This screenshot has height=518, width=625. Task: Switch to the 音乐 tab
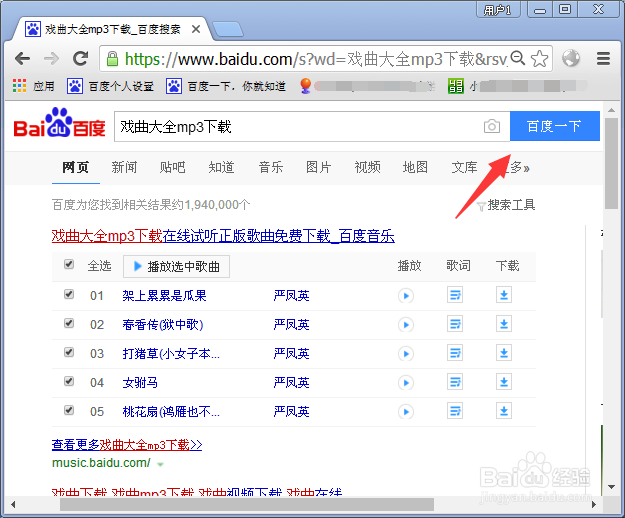tap(271, 167)
